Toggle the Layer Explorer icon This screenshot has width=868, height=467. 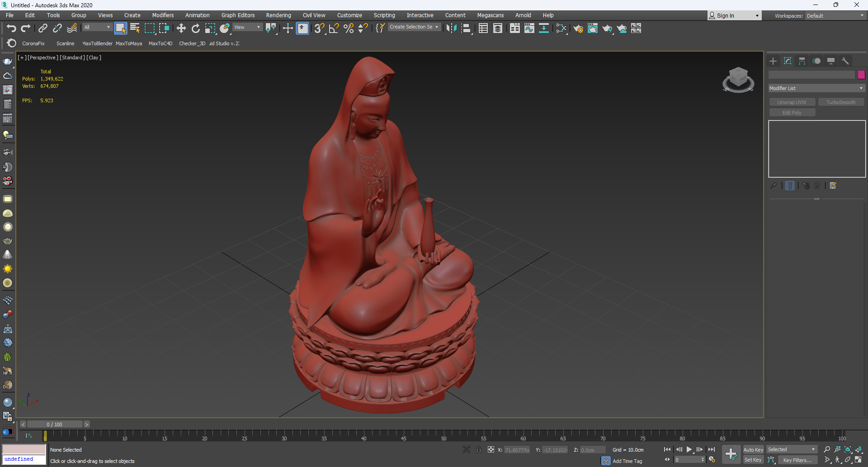(x=498, y=29)
